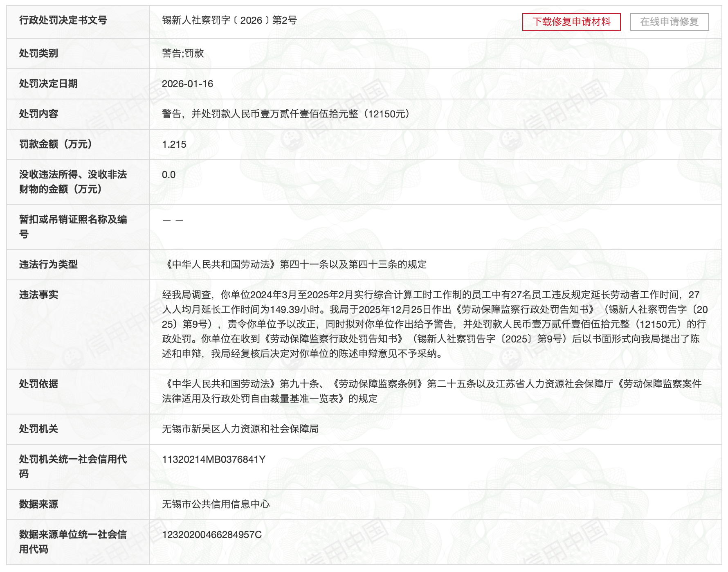Click the 在线申请修复 button

[669, 22]
